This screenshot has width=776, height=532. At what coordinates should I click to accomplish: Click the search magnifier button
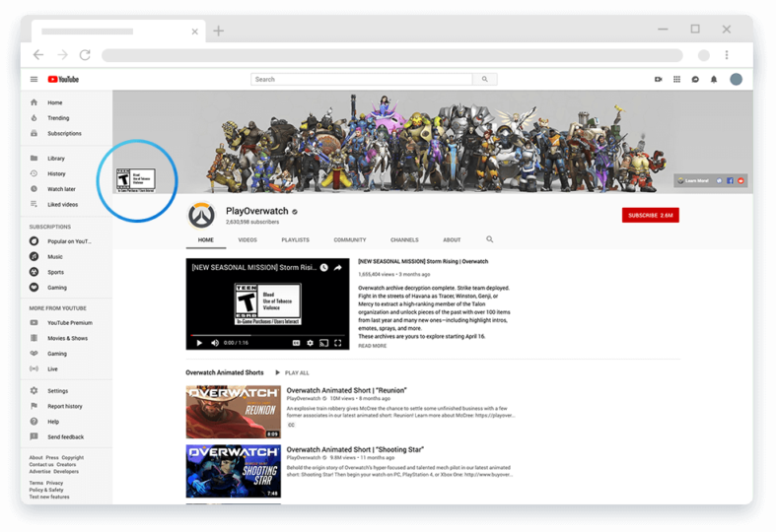[x=485, y=79]
